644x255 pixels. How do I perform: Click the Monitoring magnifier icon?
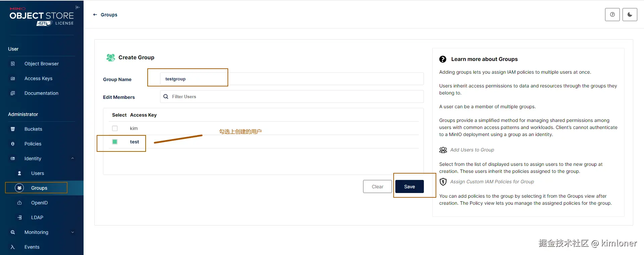pyautogui.click(x=13, y=232)
